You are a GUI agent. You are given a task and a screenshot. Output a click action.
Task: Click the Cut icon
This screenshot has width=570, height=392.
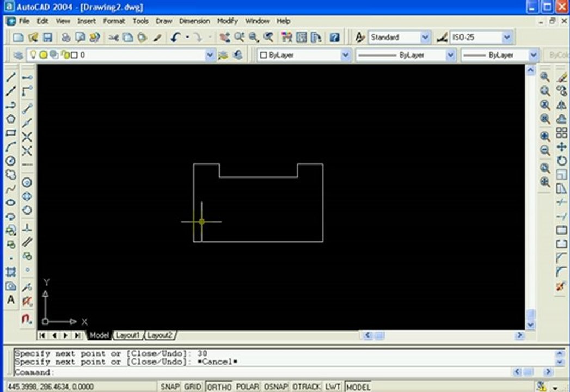pos(113,37)
